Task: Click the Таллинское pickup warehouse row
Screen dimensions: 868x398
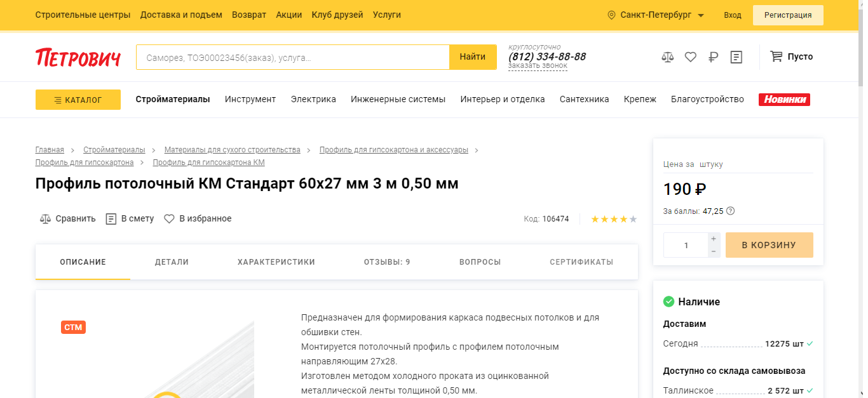Action: click(738, 390)
